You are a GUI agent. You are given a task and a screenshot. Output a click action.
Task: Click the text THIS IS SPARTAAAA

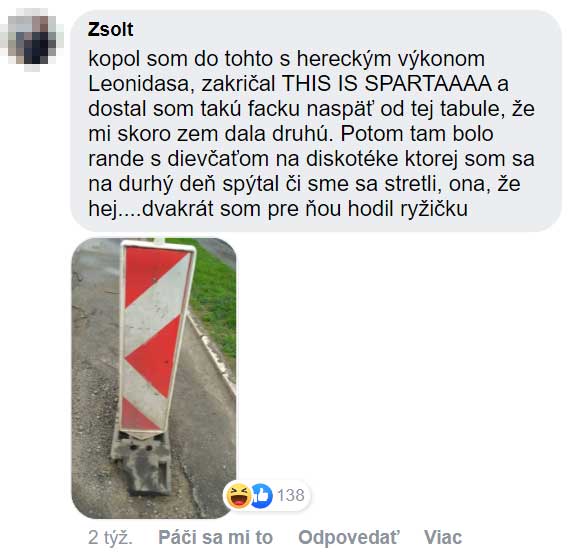tap(387, 83)
